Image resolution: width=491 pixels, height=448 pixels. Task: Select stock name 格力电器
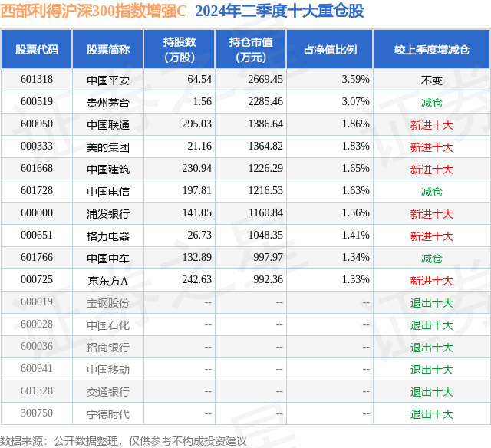108,236
